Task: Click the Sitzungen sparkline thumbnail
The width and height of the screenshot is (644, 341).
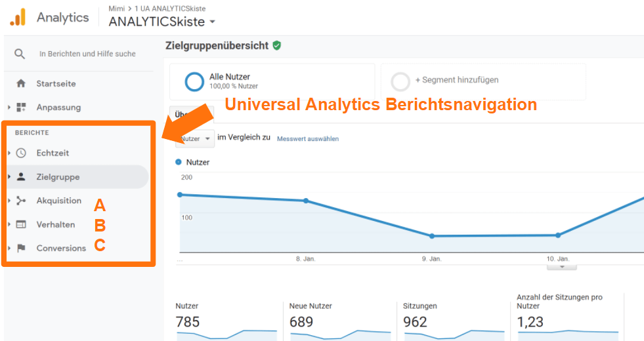Action: pyautogui.click(x=454, y=335)
